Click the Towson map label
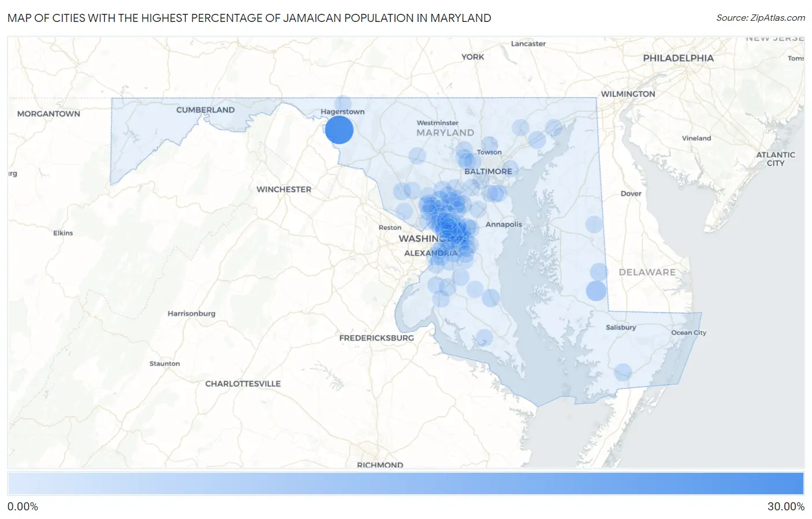The width and height of the screenshot is (812, 519). tap(489, 152)
